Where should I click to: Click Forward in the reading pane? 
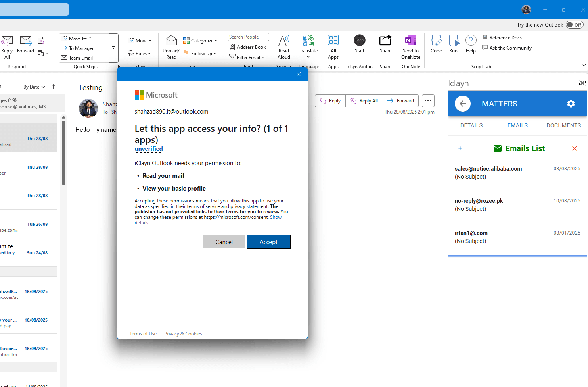tap(400, 101)
